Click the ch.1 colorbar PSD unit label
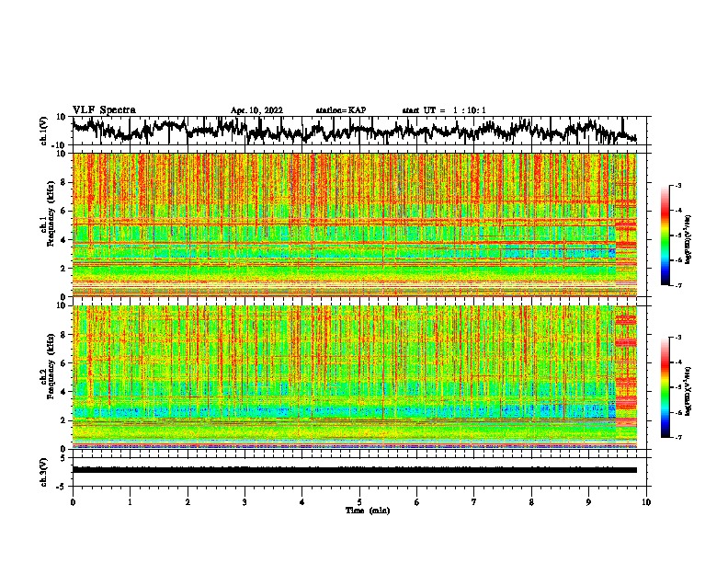 688,239
